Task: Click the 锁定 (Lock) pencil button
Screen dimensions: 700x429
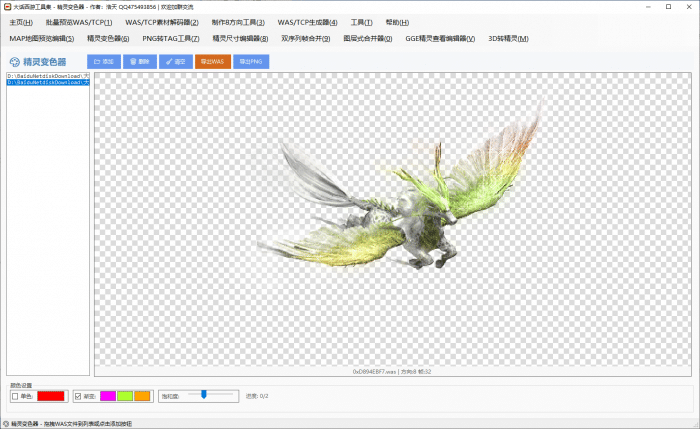Action: (x=176, y=61)
